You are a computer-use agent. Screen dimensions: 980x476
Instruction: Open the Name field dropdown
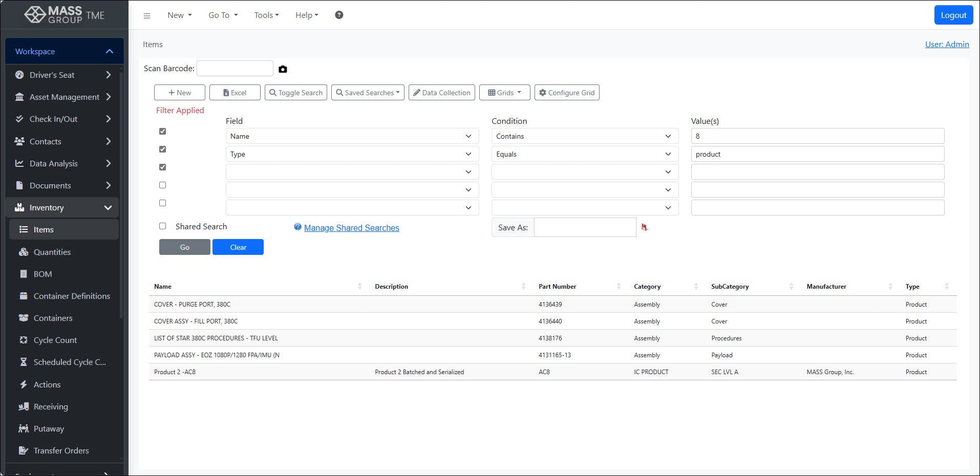[x=352, y=136]
